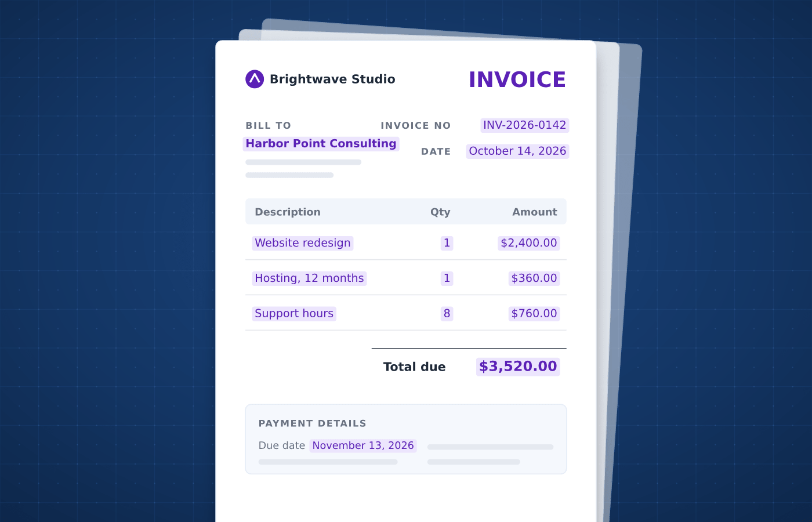This screenshot has height=522, width=812.
Task: Click the quantity 8 for Support hours
Action: (x=447, y=314)
